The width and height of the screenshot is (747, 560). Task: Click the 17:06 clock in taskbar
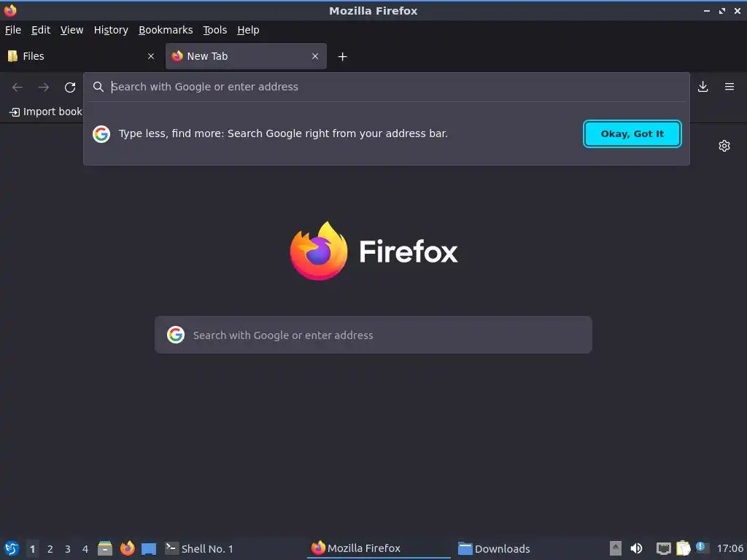pyautogui.click(x=729, y=548)
